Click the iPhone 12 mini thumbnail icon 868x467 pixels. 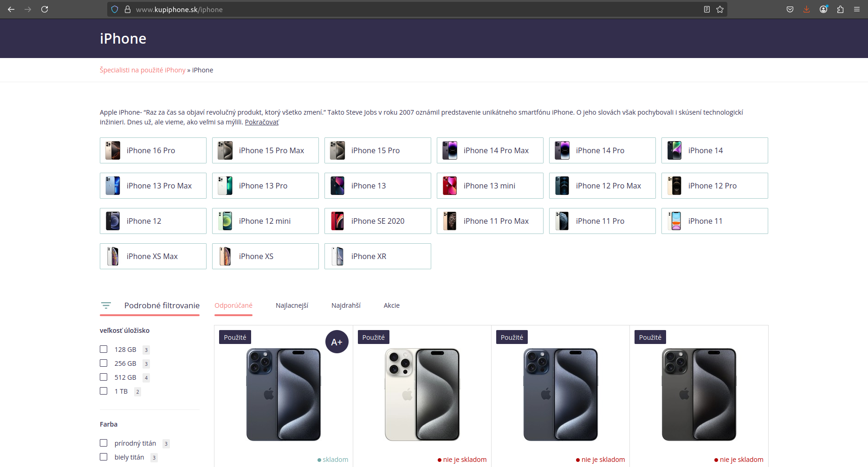pos(225,221)
